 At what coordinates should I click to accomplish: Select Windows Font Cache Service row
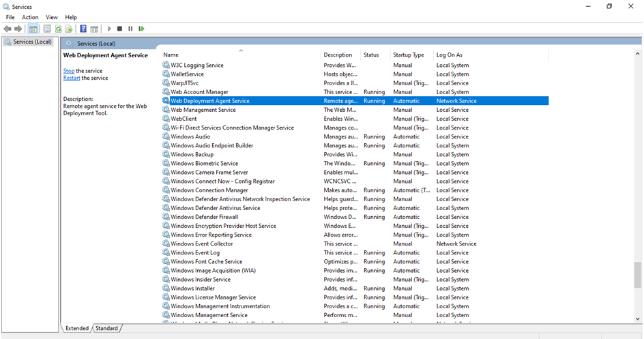(355, 261)
